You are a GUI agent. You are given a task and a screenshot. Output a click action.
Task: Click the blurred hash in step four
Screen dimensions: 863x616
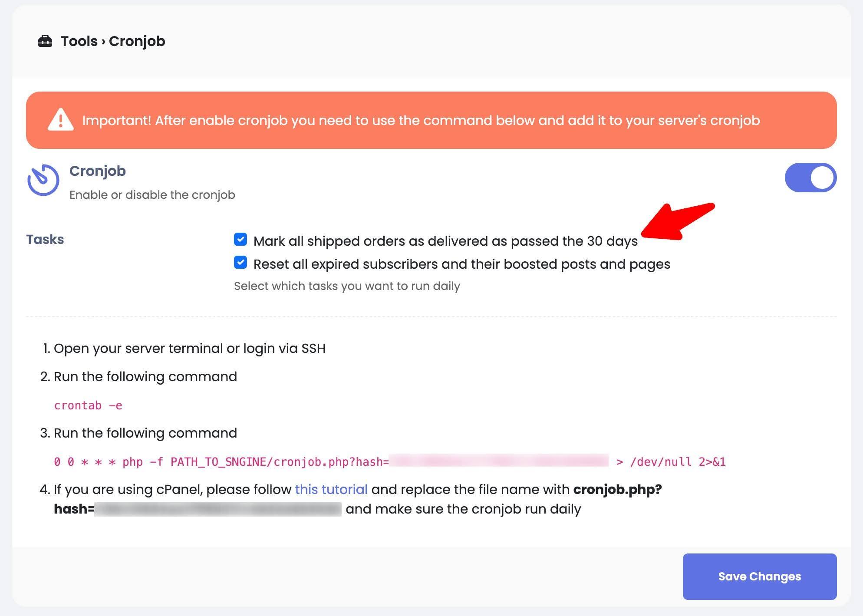click(x=218, y=509)
